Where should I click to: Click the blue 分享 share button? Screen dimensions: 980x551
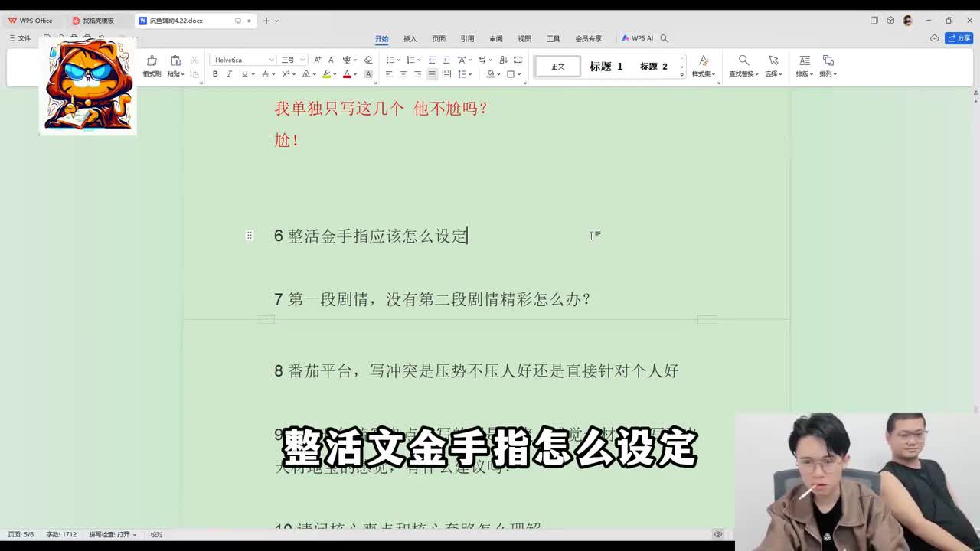(x=959, y=38)
